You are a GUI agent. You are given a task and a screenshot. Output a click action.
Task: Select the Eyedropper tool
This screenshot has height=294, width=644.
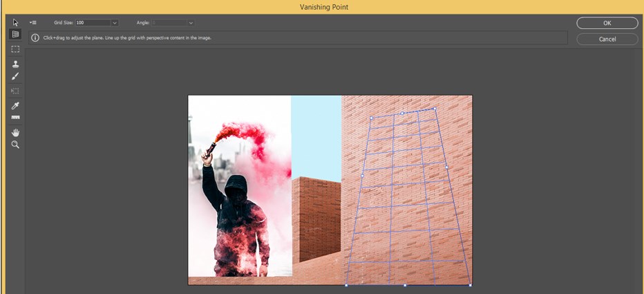(x=15, y=106)
